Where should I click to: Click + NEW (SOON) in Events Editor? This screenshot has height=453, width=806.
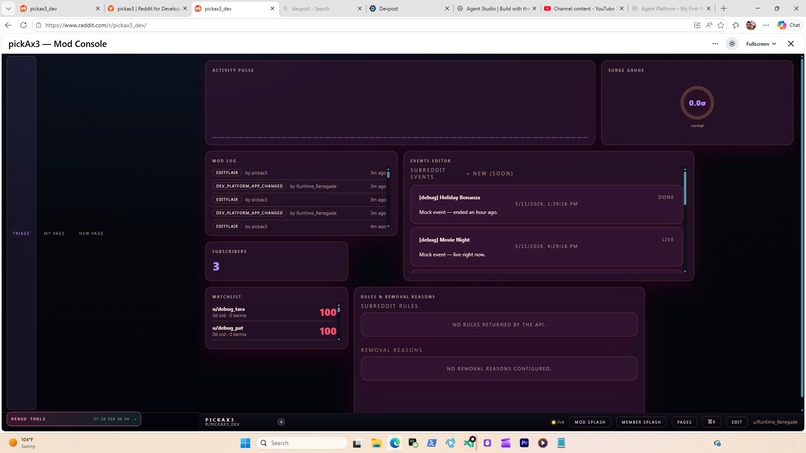489,173
